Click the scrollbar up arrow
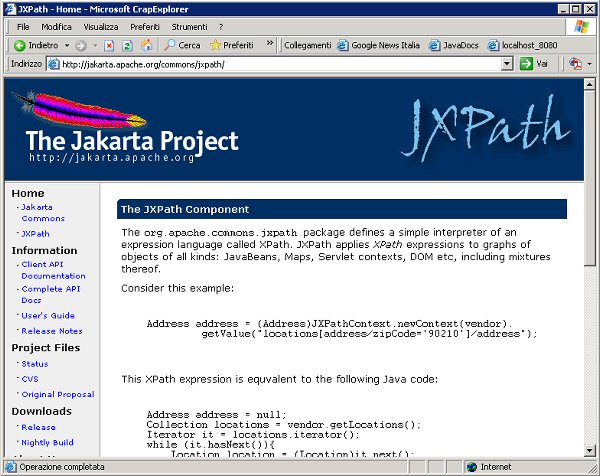This screenshot has height=476, width=600. click(x=589, y=84)
